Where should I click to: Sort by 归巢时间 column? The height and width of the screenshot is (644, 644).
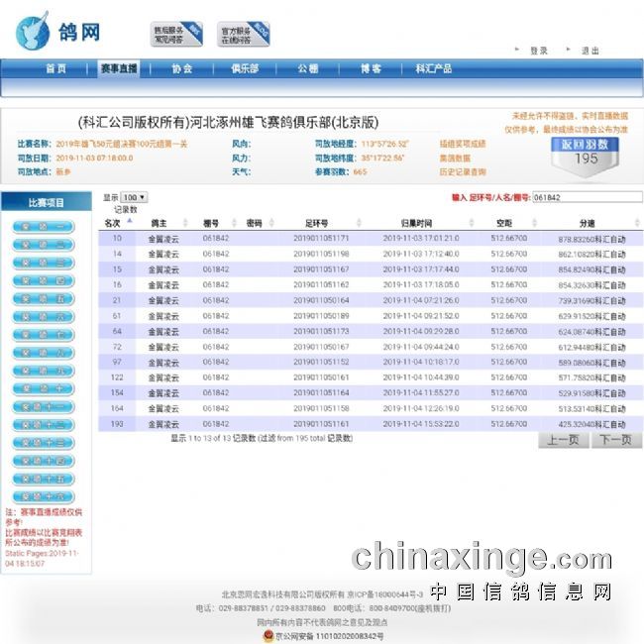pos(416,224)
